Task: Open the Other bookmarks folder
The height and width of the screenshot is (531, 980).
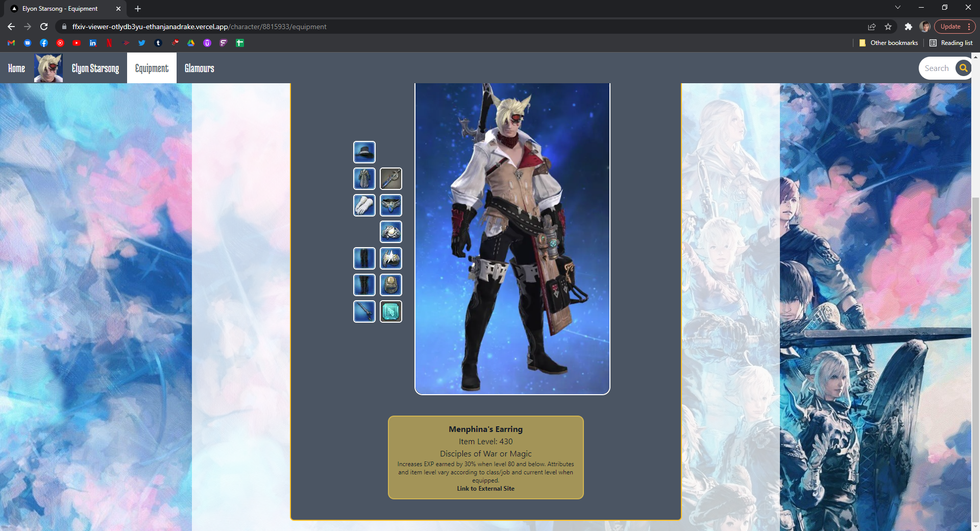Action: [x=888, y=43]
